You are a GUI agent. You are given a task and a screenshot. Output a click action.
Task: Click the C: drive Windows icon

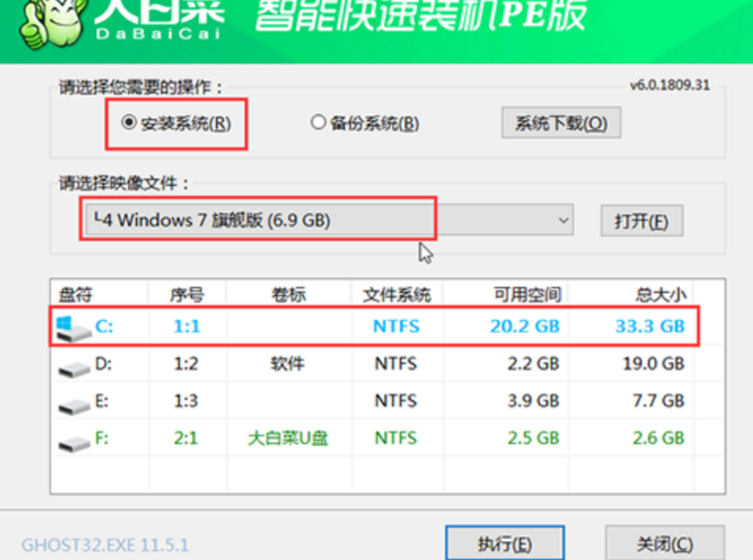(x=73, y=328)
